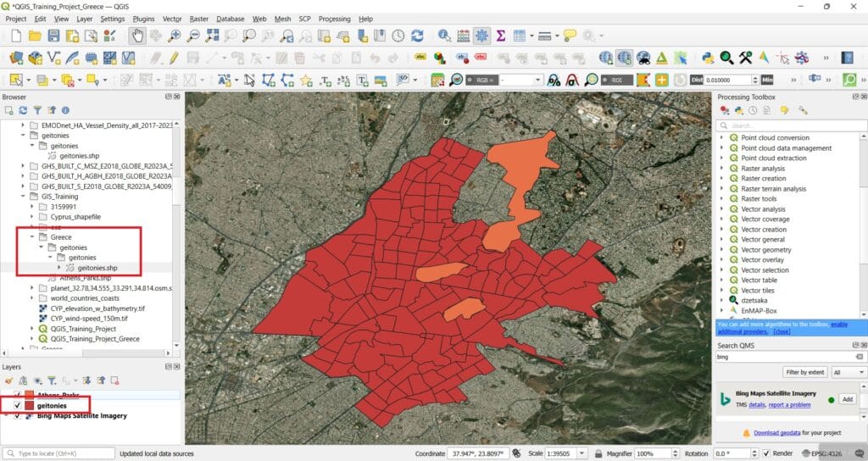Screen dimensions: 868x461
Task: Click the purple Sigma statistics icon
Action: click(501, 36)
